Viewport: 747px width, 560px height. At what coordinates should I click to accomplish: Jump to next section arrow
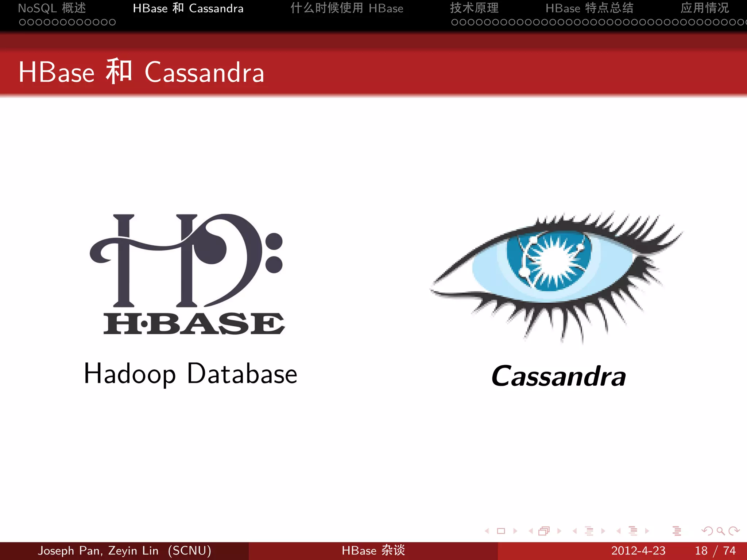pos(647,531)
